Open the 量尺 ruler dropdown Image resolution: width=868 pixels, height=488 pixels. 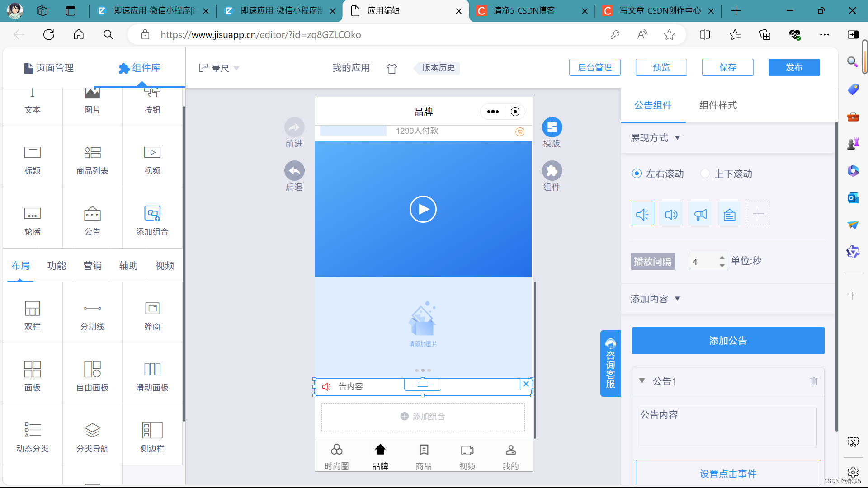click(220, 68)
